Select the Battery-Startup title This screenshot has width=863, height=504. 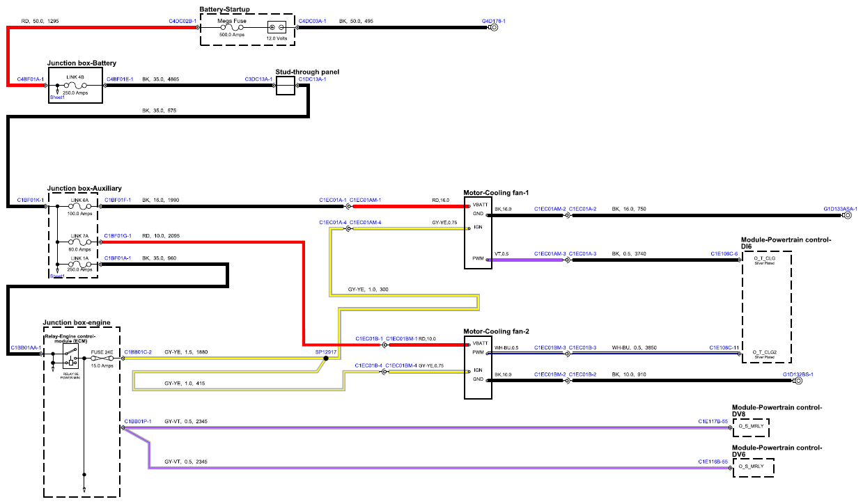pyautogui.click(x=224, y=10)
